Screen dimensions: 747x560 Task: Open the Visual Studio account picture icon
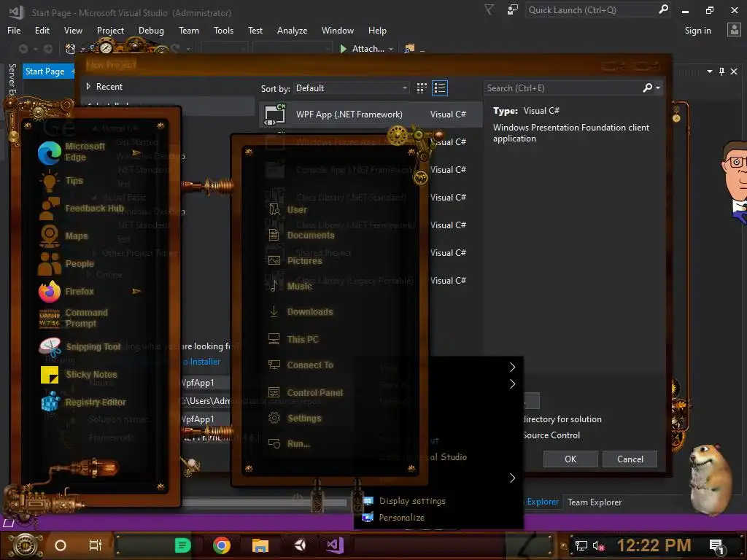click(734, 30)
